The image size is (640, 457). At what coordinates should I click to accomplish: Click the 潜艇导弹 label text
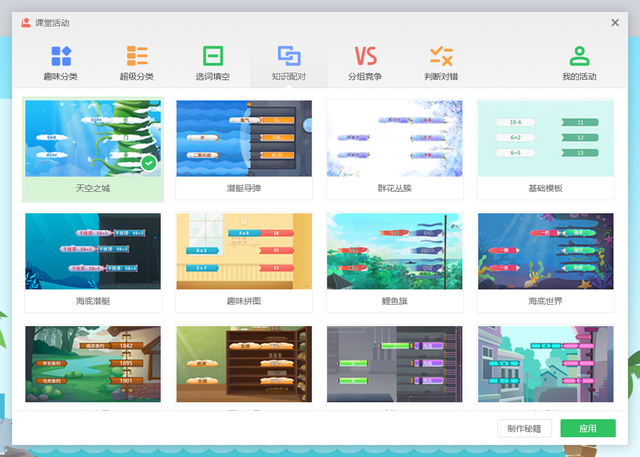tap(244, 188)
